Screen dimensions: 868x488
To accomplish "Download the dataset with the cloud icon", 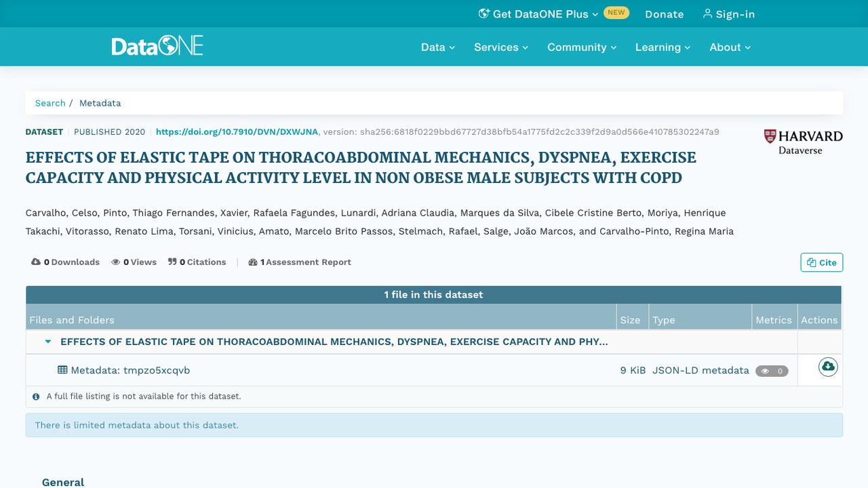I will point(828,367).
